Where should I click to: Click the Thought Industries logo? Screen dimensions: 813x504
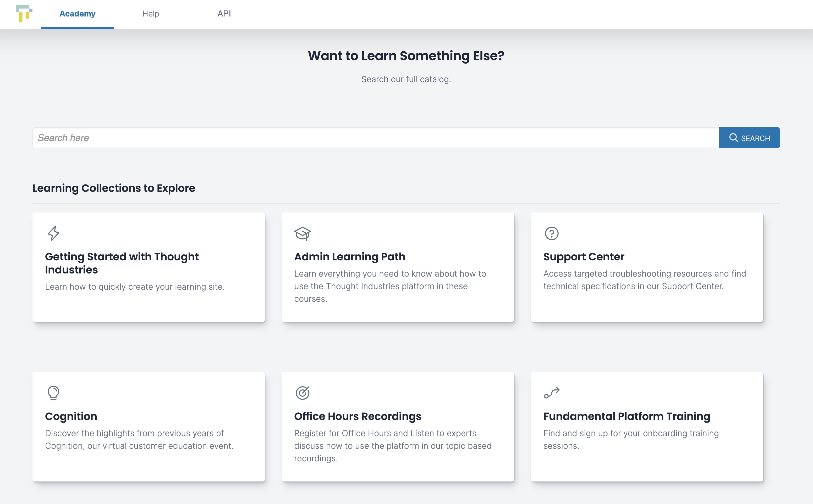24,14
